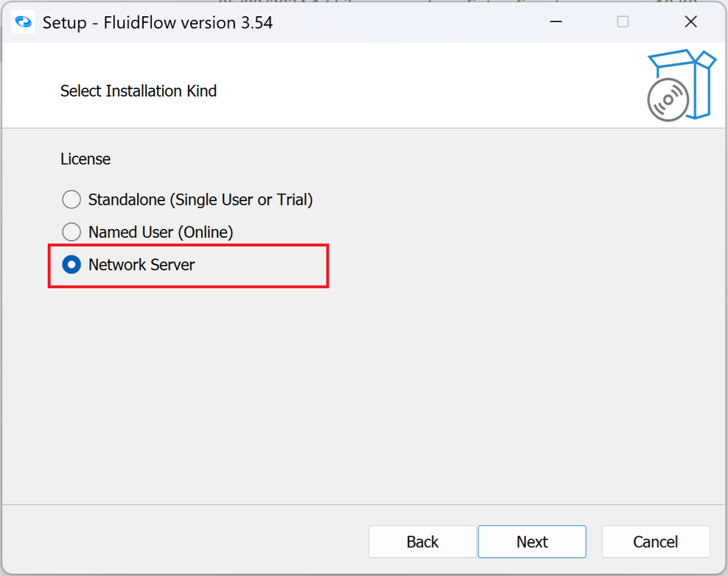Cancel the FluidFlow setup
The height and width of the screenshot is (576, 728).
pyautogui.click(x=655, y=541)
